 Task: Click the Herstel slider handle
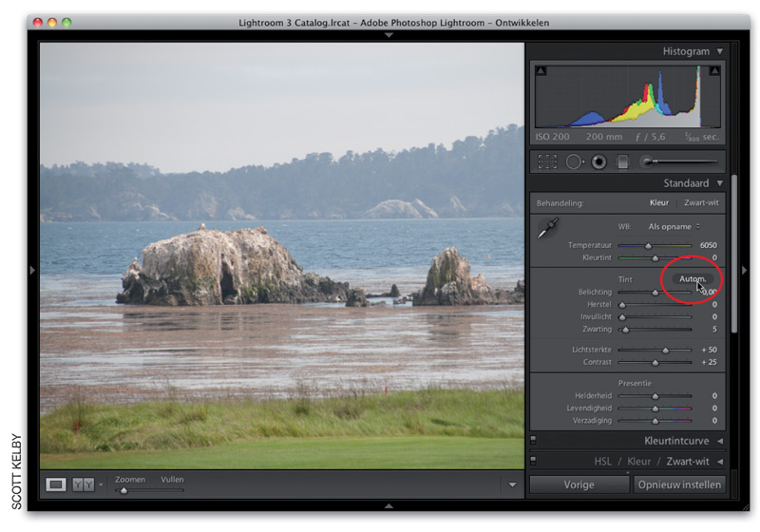tap(622, 305)
